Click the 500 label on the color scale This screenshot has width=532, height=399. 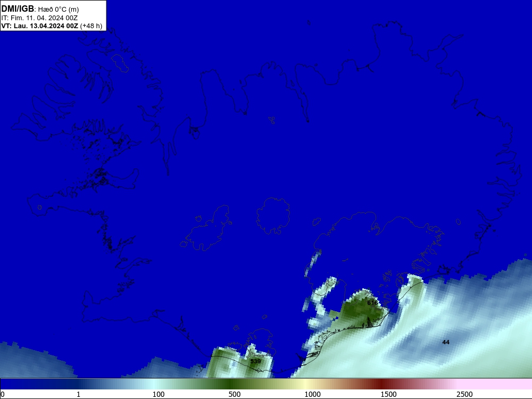pyautogui.click(x=235, y=394)
